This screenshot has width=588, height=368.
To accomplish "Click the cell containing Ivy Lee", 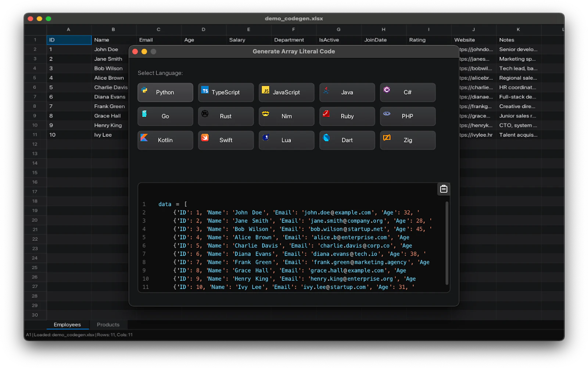I will click(110, 135).
